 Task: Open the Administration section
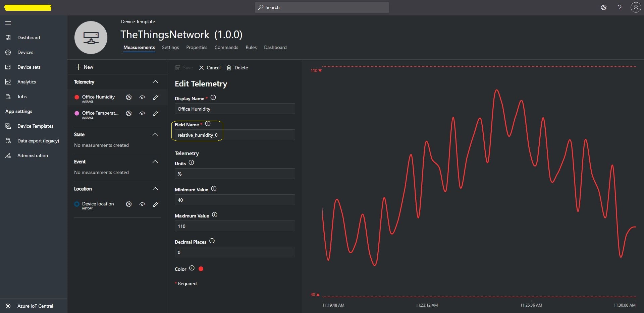[x=33, y=155]
